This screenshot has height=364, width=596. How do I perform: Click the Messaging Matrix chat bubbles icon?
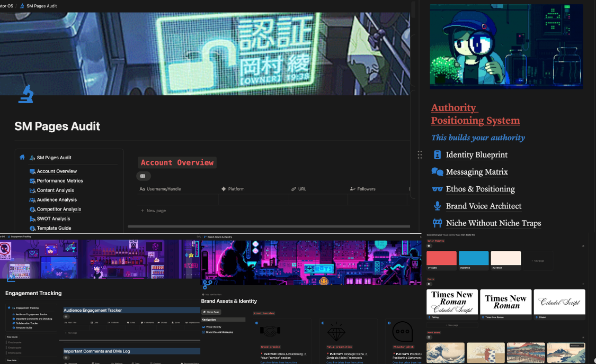click(x=437, y=172)
